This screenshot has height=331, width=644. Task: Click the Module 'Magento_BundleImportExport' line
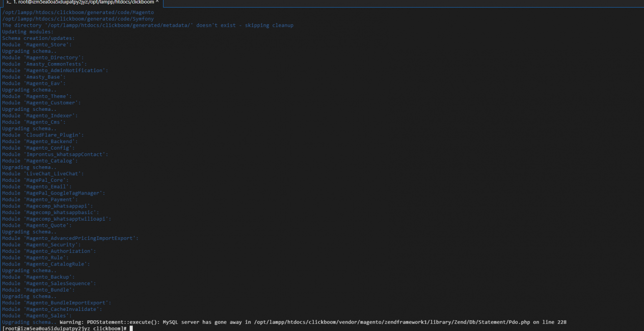56,303
